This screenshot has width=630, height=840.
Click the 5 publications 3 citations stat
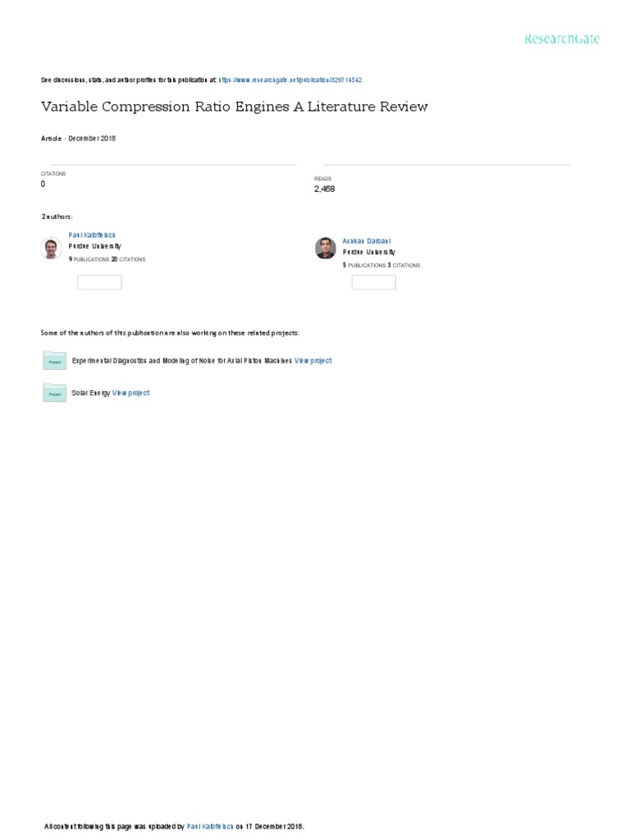381,266
